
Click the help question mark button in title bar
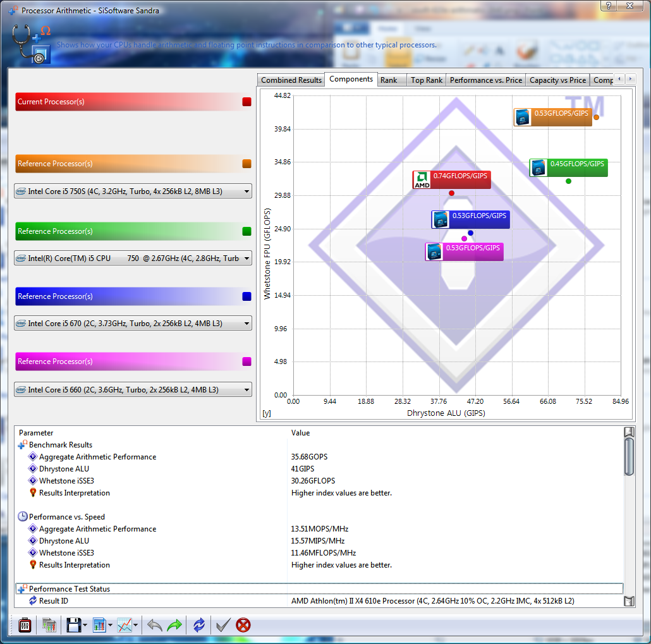(609, 6)
